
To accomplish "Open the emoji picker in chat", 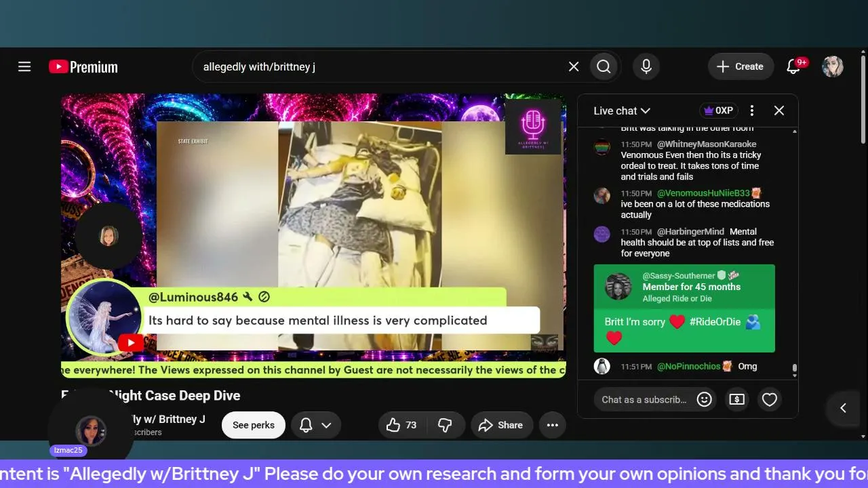I will pyautogui.click(x=705, y=400).
